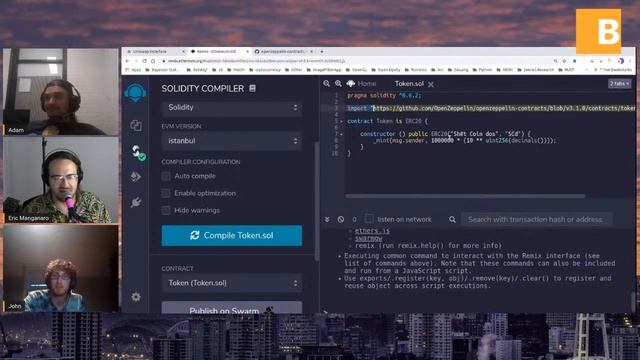Switch to the Home editor tab
The height and width of the screenshot is (360, 640).
click(367, 84)
